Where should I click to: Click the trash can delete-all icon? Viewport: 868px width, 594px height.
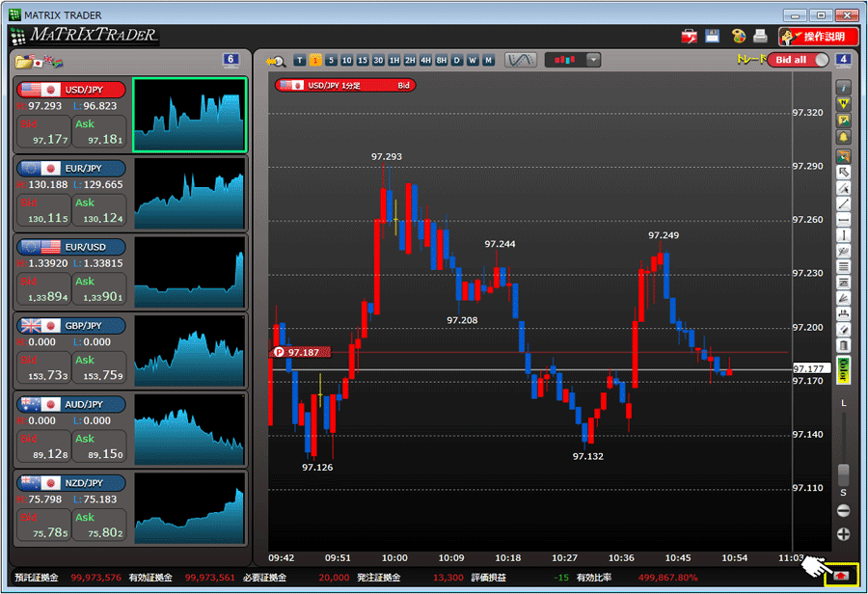pos(843,346)
